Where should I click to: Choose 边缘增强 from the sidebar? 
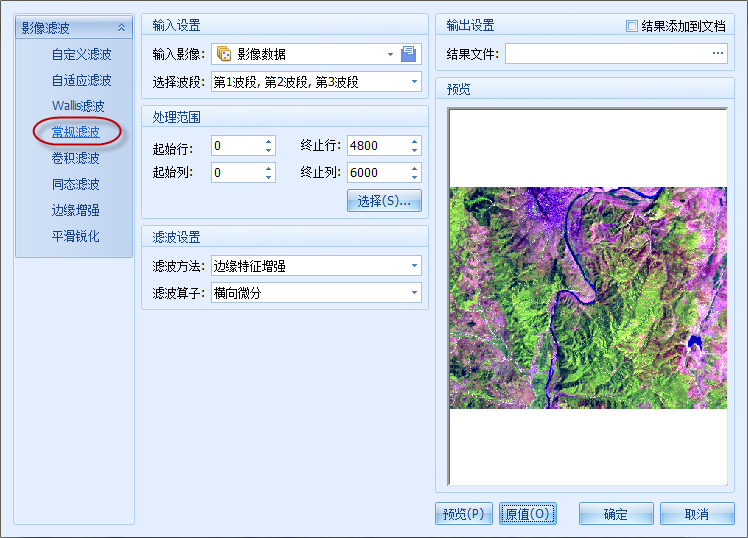pyautogui.click(x=76, y=210)
